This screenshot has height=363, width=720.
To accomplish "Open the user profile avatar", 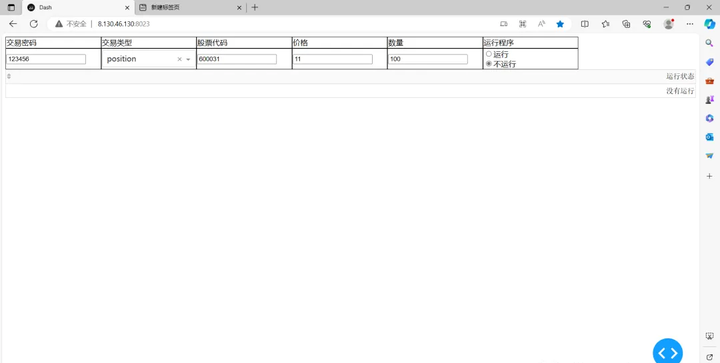I will coord(669,24).
